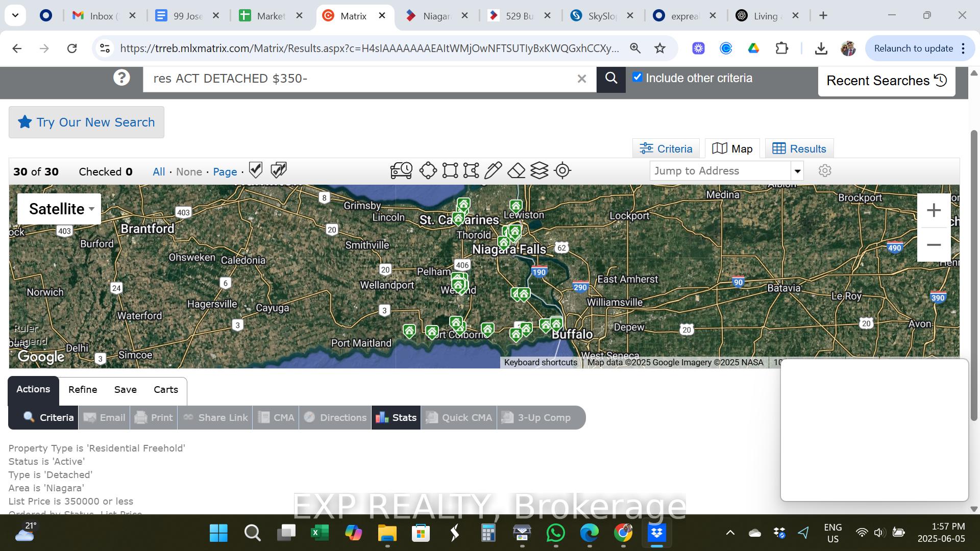Image resolution: width=980 pixels, height=551 pixels.
Task: Open WhatsApp from the taskbar
Action: 555,533
